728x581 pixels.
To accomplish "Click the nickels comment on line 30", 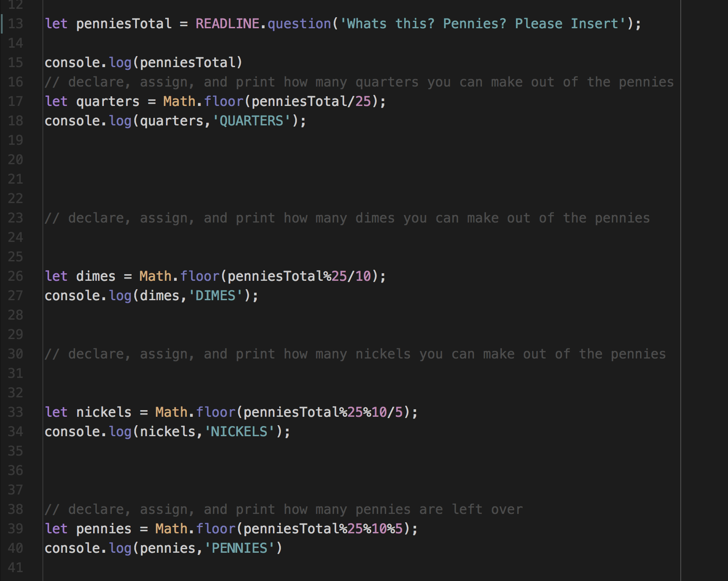I will tap(355, 354).
